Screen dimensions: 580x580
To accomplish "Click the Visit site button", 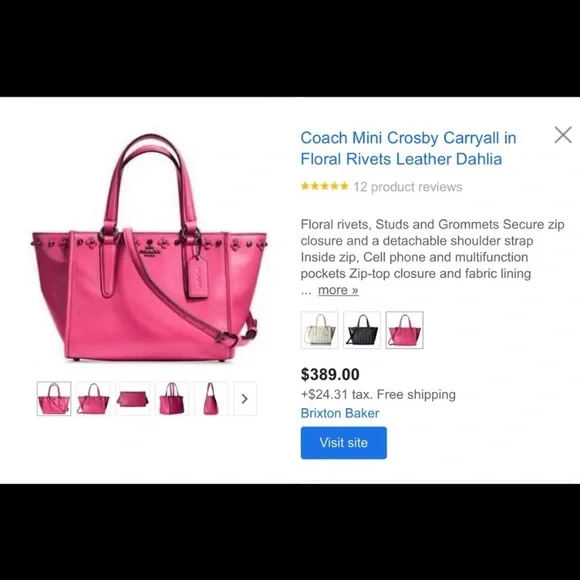I will point(344,443).
